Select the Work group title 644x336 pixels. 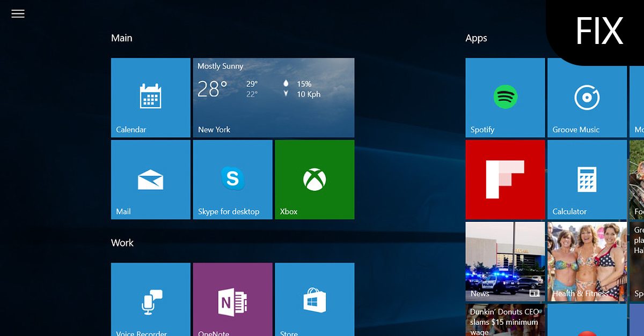(x=122, y=243)
